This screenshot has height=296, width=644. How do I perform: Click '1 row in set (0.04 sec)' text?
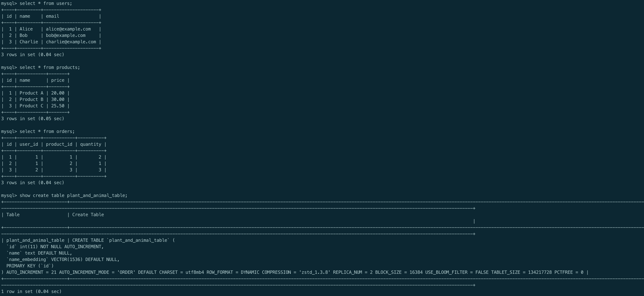pos(31,291)
